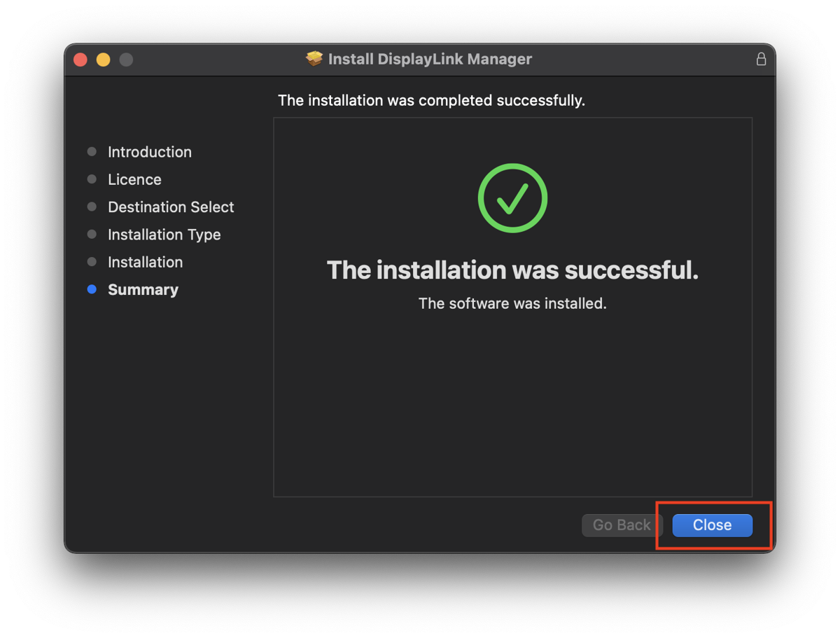Click the green checkmark success icon
The width and height of the screenshot is (840, 638).
pyautogui.click(x=512, y=198)
